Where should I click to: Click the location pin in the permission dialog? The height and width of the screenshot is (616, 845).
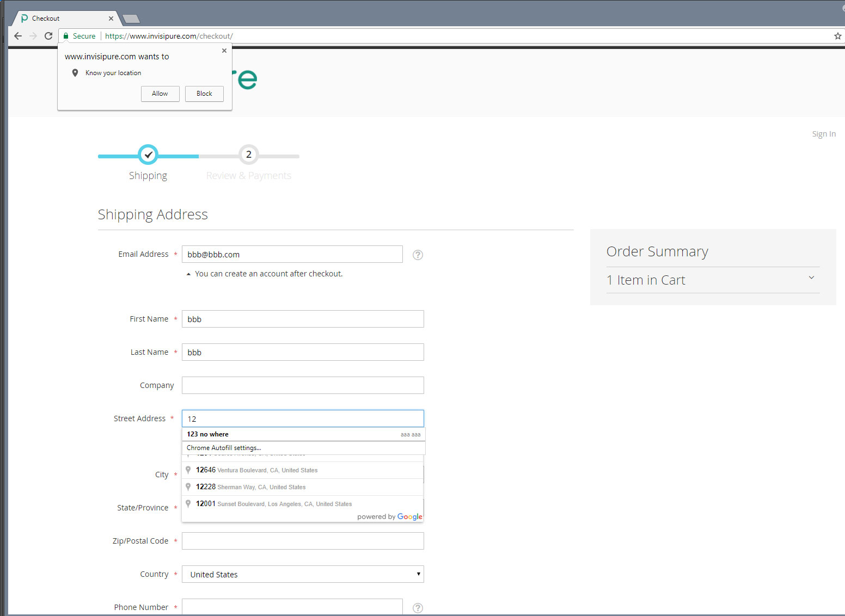click(75, 72)
